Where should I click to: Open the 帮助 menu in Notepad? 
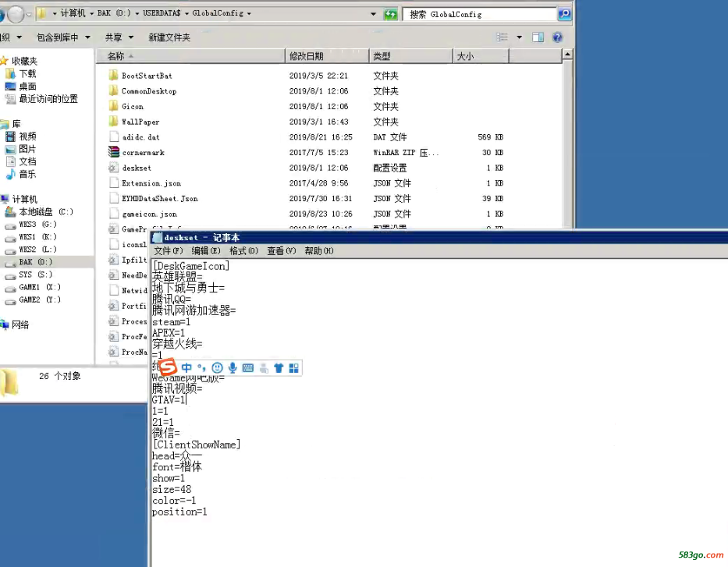pos(319,251)
